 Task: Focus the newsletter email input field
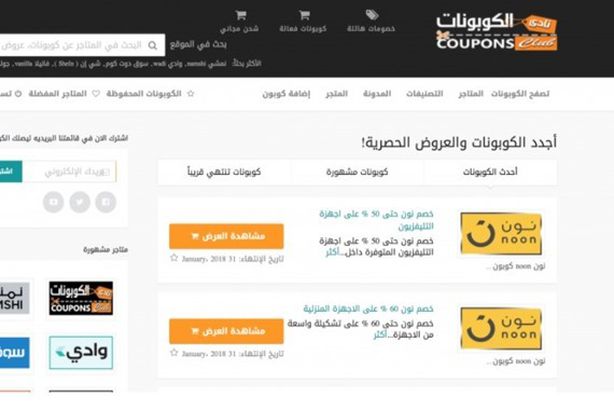click(69, 172)
